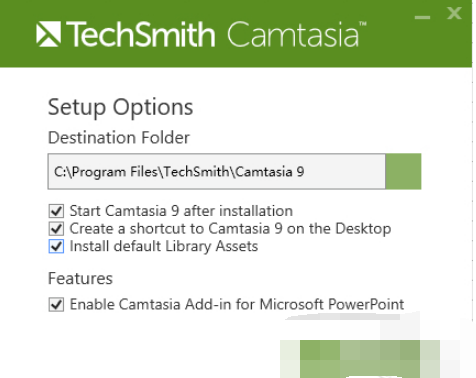This screenshot has height=378, width=476.
Task: Disable the Install default Library Assets checkbox
Action: click(56, 246)
